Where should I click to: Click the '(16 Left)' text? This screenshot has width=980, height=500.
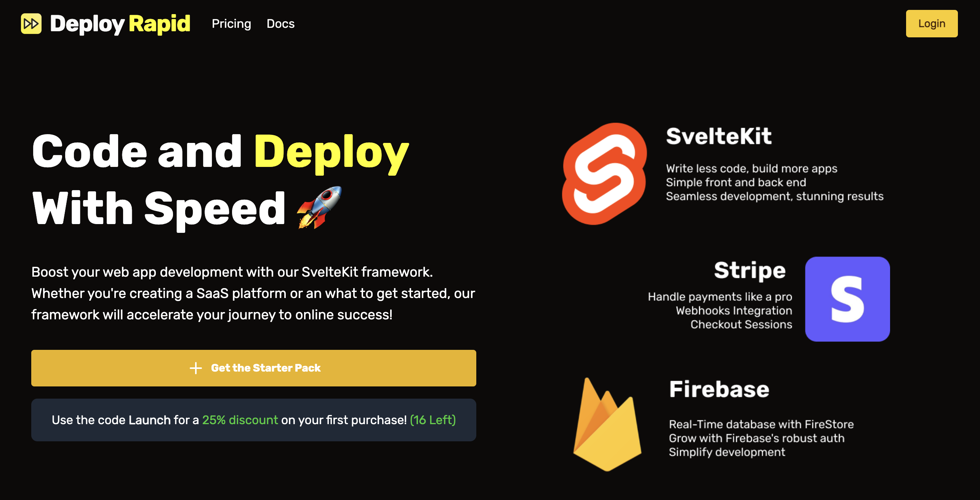433,420
